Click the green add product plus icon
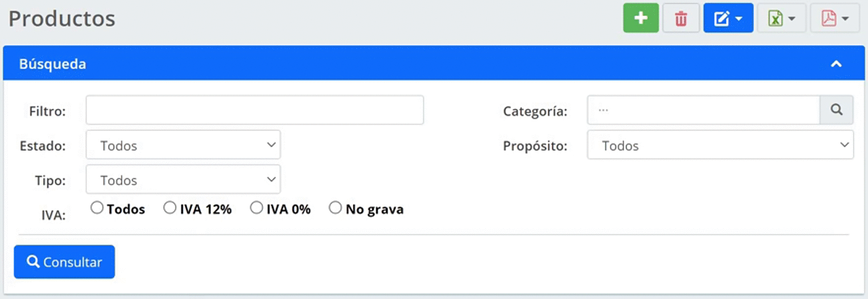868x299 pixels. tap(641, 18)
